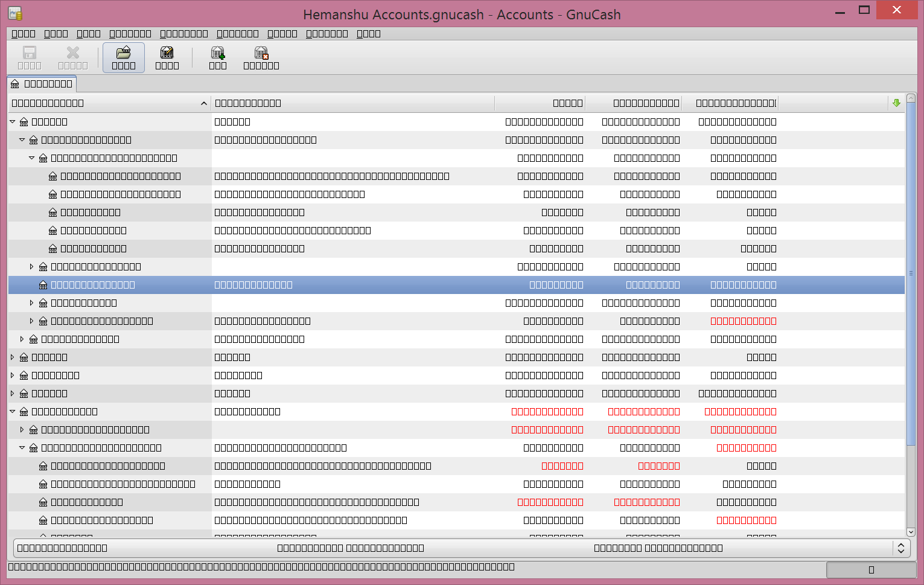
Task: Click the GnuCash app icon in title bar
Action: pyautogui.click(x=15, y=13)
